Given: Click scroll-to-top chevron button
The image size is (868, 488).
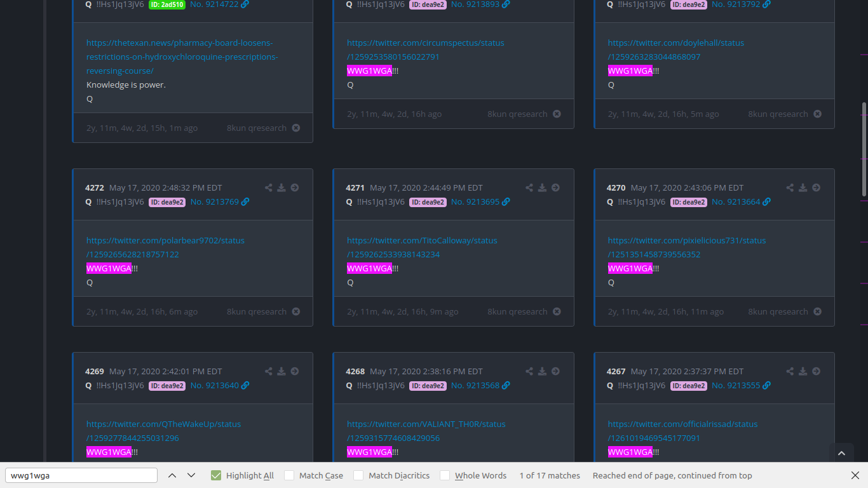Looking at the screenshot, I should [842, 453].
